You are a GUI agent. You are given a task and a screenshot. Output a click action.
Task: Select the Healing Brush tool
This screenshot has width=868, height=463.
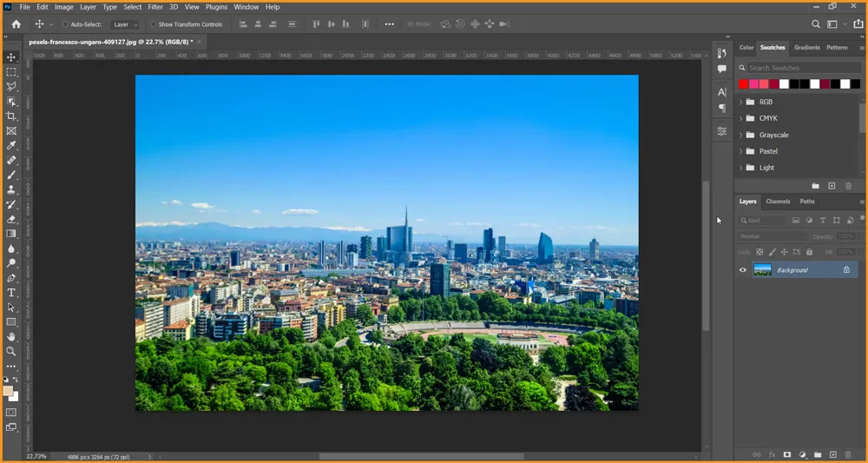11,160
